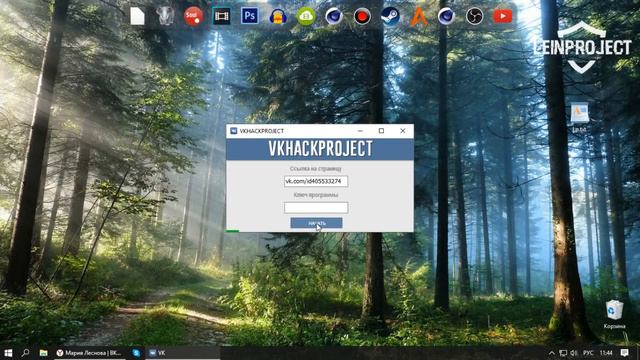
Task: Open OBS Studio from the dock
Action: pyautogui.click(x=474, y=16)
